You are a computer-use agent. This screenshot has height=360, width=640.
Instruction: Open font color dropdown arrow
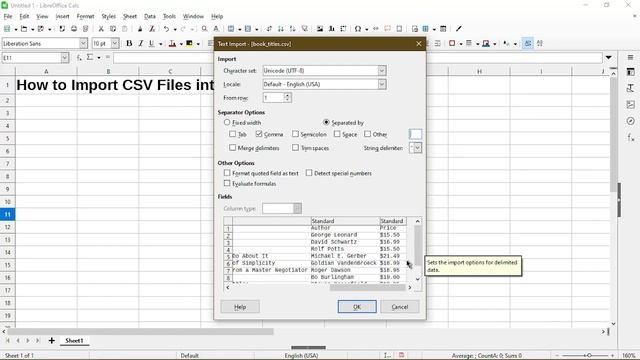pyautogui.click(x=181, y=44)
